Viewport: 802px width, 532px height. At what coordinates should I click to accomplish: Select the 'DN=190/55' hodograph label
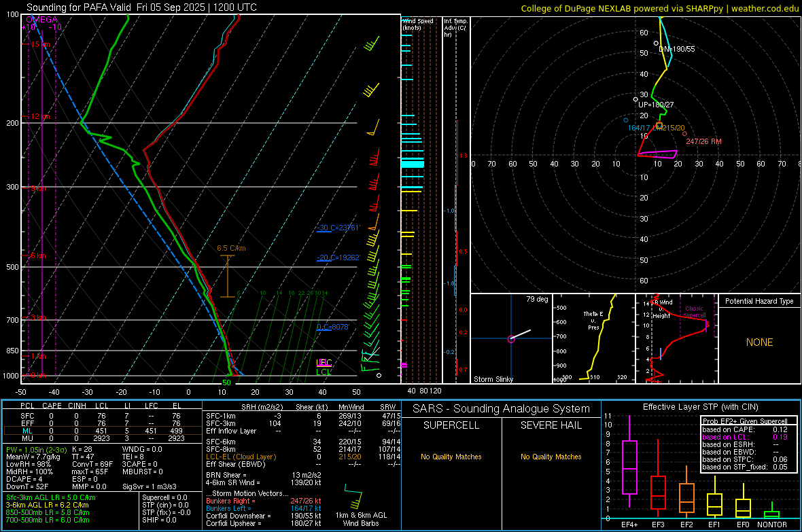coord(677,49)
